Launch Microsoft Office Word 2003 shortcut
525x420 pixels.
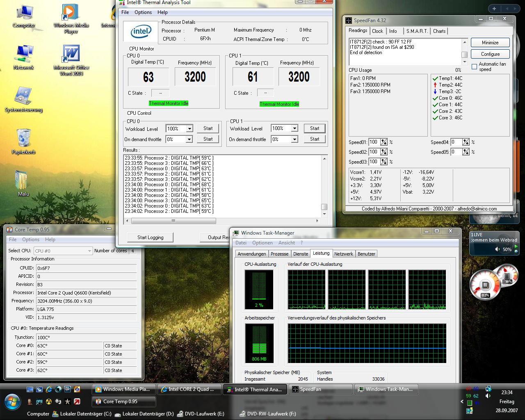[x=71, y=60]
